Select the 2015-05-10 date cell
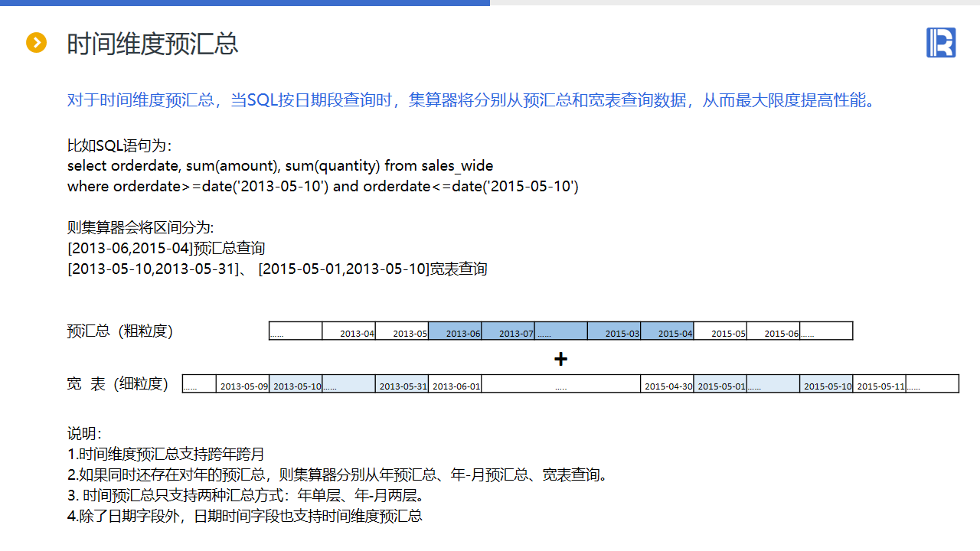980x551 pixels. coord(827,383)
